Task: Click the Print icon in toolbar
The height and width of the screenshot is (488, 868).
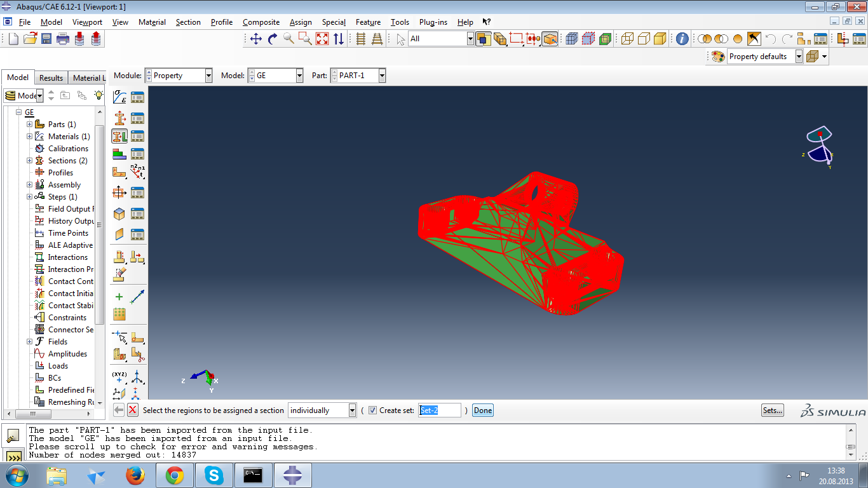Action: tap(63, 39)
